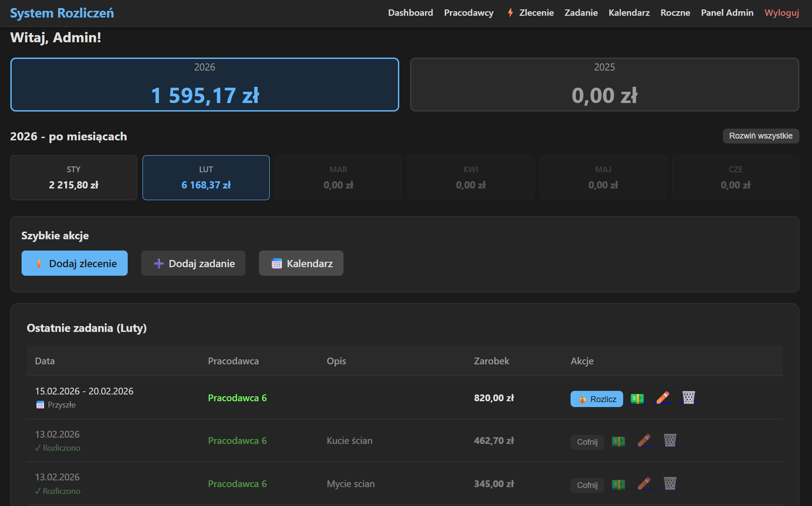
Task: Edit the Kucie ścian task with pencil icon
Action: (644, 440)
